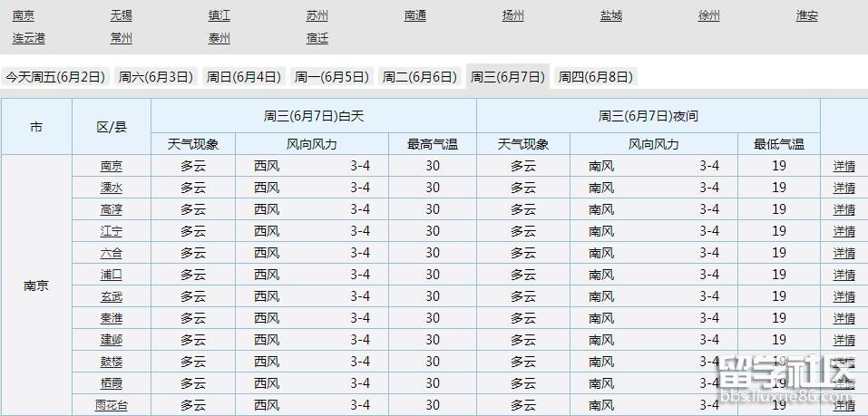Select the 周三(6月7日)夜间 table header

tap(649, 116)
